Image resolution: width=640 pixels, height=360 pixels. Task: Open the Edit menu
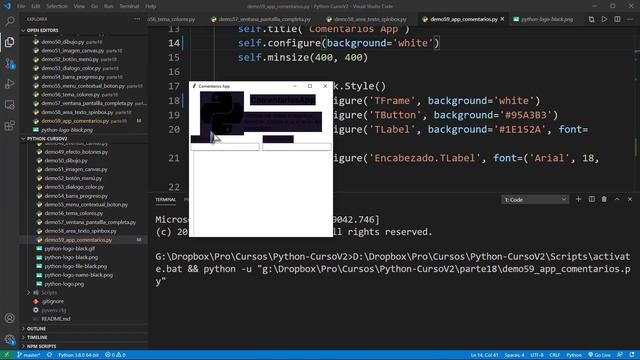[36, 6]
